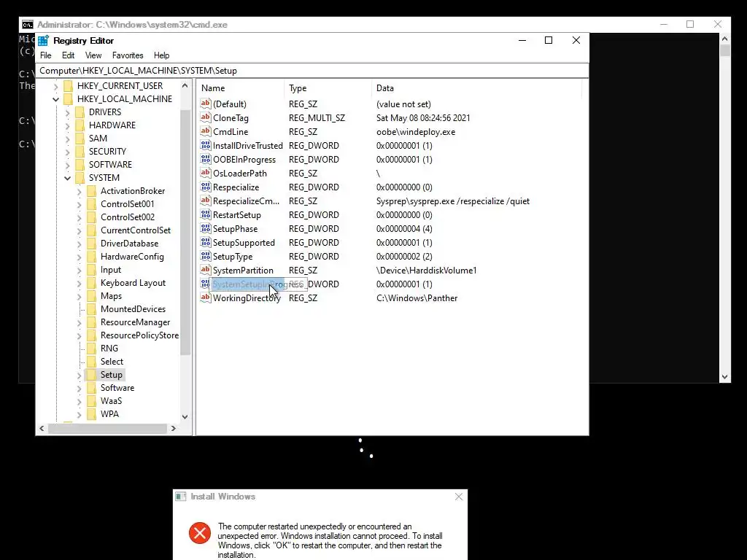Click data '\Device\HarddiskVolume1'
Screen dimensions: 747x560
[426, 271]
